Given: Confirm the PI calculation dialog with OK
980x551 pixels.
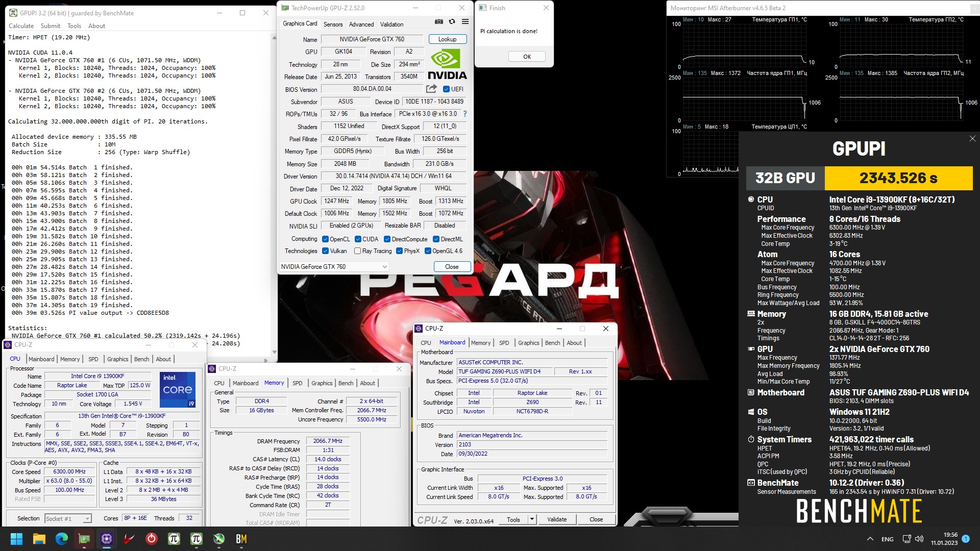Looking at the screenshot, I should click(527, 57).
